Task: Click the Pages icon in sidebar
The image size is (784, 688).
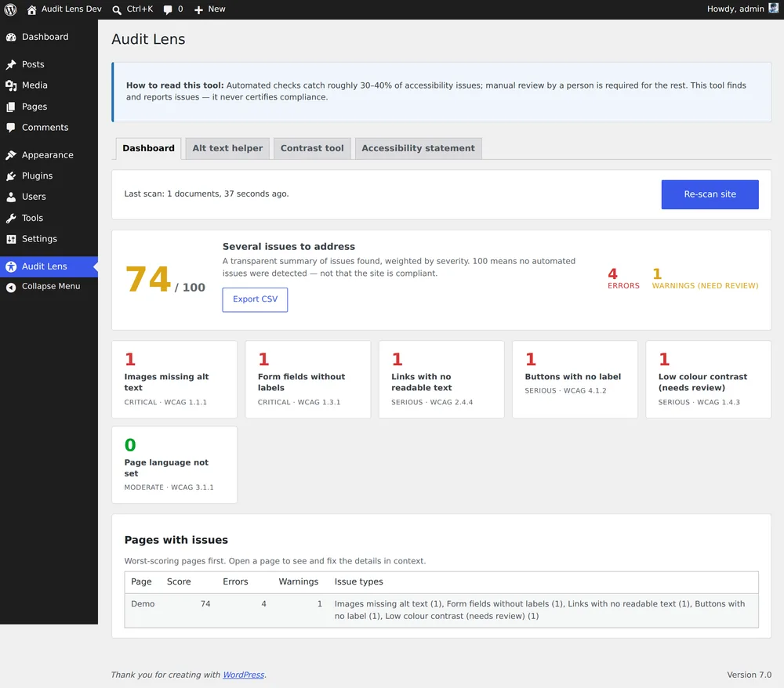Action: coord(11,107)
